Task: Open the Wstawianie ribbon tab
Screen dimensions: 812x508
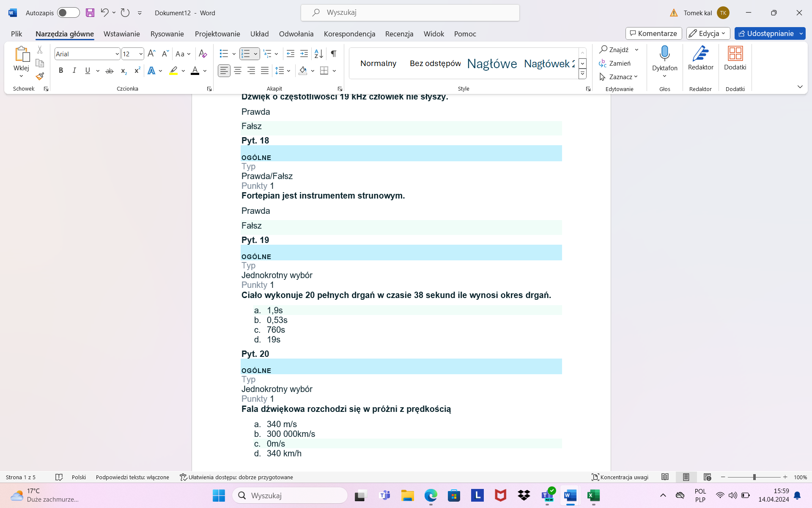Action: [121, 34]
